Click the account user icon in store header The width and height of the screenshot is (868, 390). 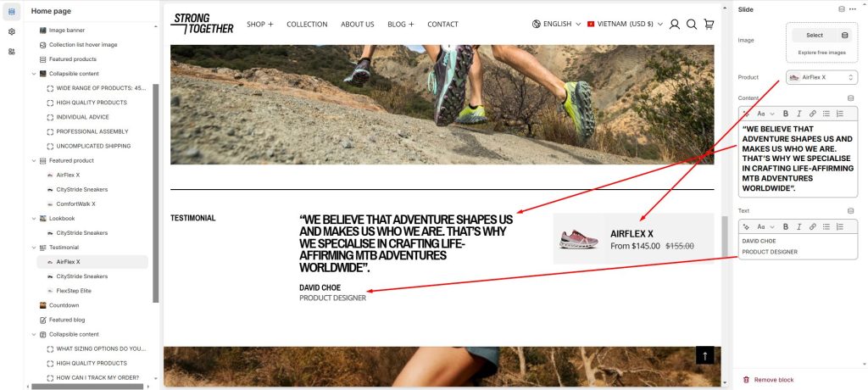tap(674, 25)
